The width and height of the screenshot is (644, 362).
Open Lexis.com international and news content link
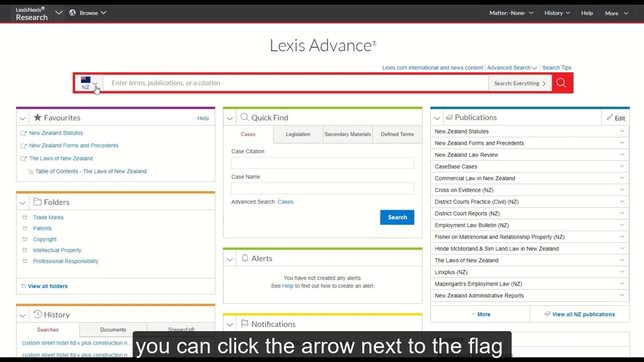[x=432, y=67]
